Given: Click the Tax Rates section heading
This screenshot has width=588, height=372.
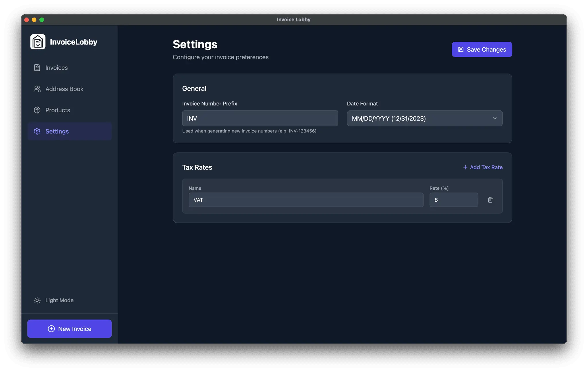Looking at the screenshot, I should [197, 167].
